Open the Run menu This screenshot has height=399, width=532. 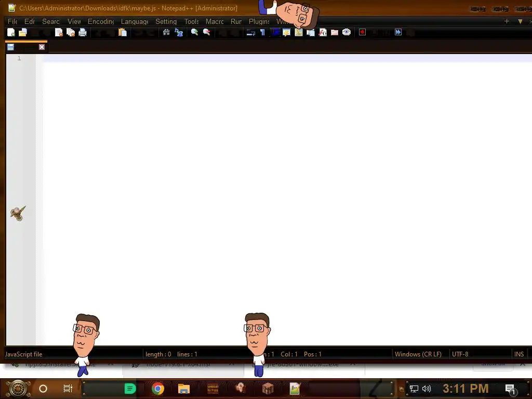pyautogui.click(x=236, y=21)
